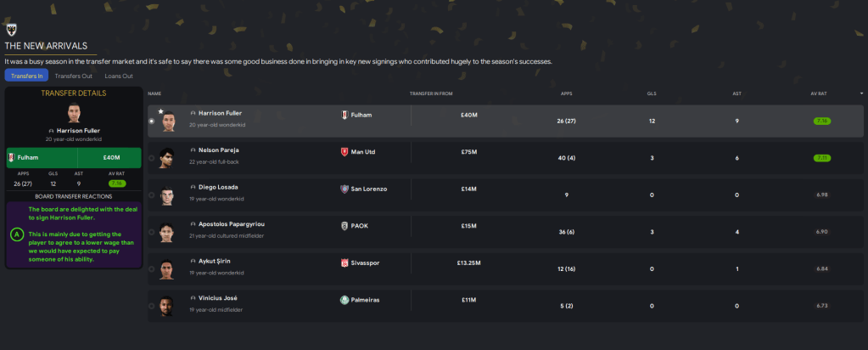This screenshot has width=868, height=350.
Task: Click the Fulham club badge in first row
Action: coord(344,114)
